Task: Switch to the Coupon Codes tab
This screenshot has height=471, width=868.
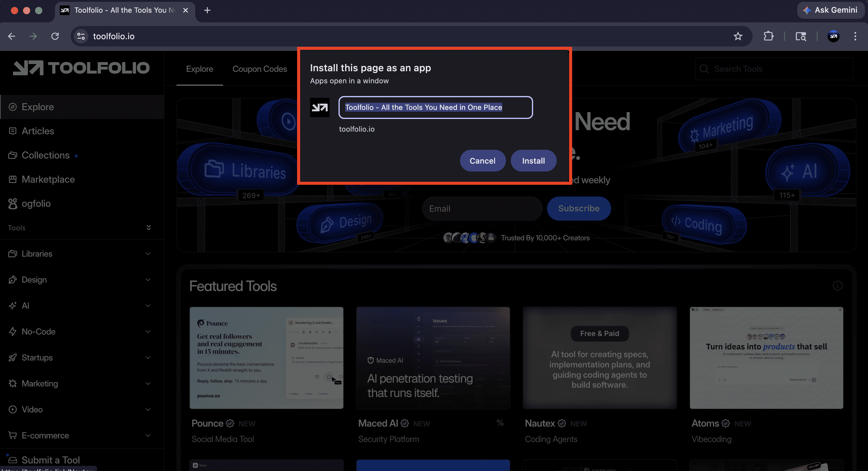Action: [x=259, y=69]
